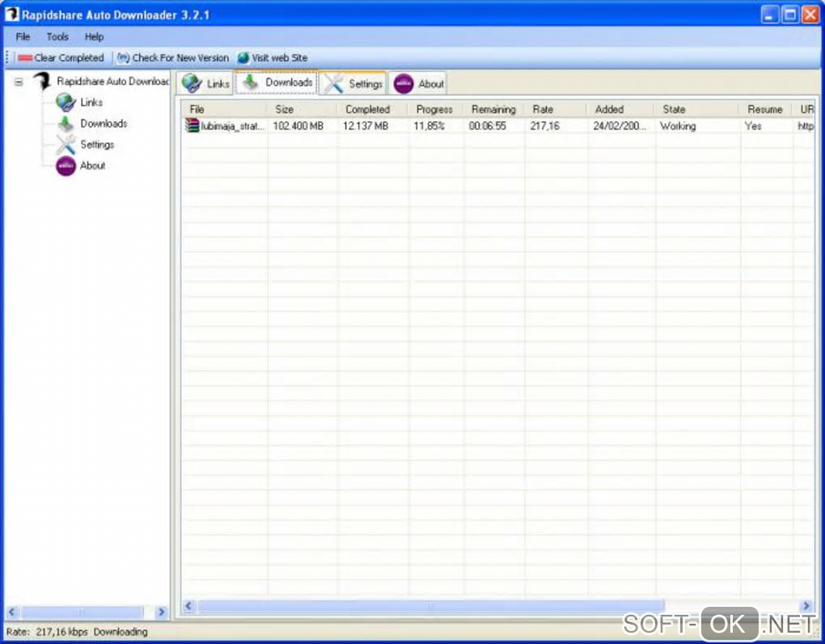Click the Downloads arrow icon in tree
The image size is (825, 644).
pyautogui.click(x=66, y=124)
